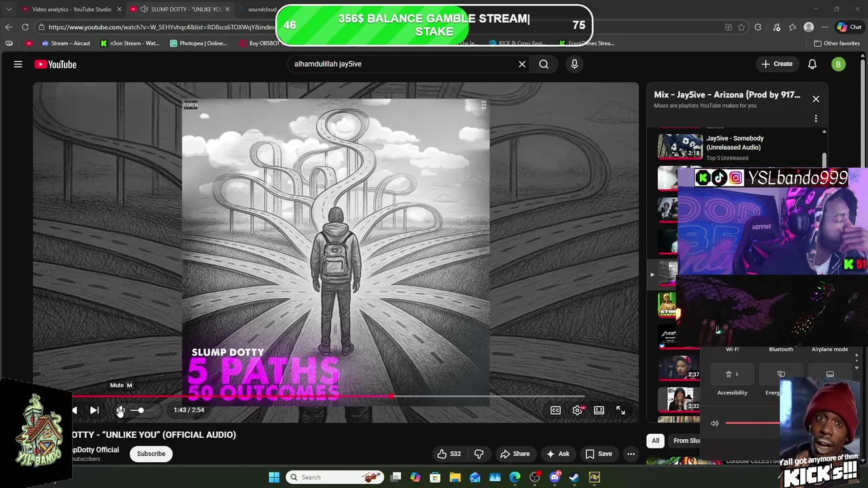This screenshot has width=868, height=488.
Task: Close the Mix playlist panel
Action: pyautogui.click(x=816, y=99)
